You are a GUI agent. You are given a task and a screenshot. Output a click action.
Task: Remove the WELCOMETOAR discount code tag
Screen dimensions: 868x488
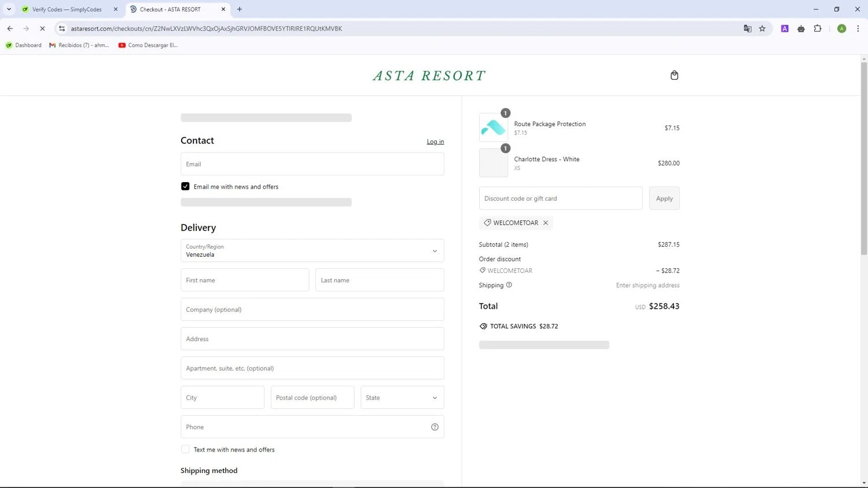coord(546,223)
